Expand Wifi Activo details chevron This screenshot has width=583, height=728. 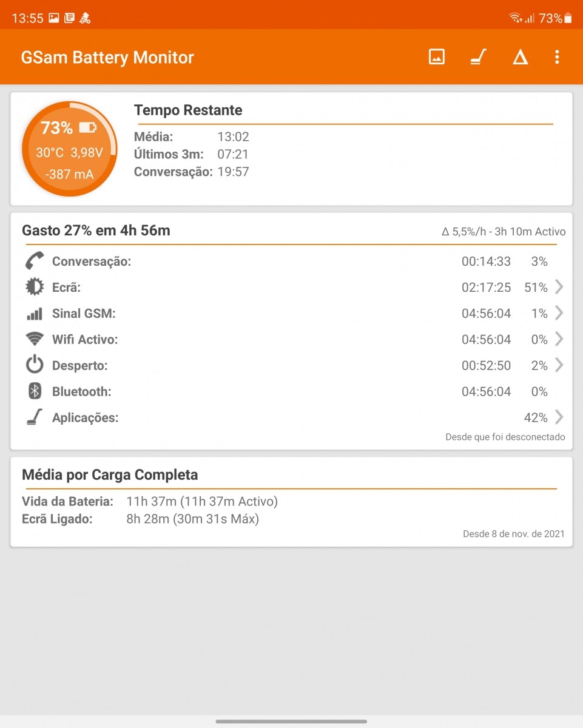[559, 339]
